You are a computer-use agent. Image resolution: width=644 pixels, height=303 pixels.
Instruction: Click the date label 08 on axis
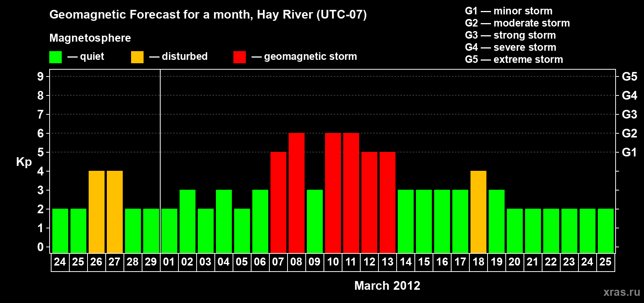coord(296,262)
